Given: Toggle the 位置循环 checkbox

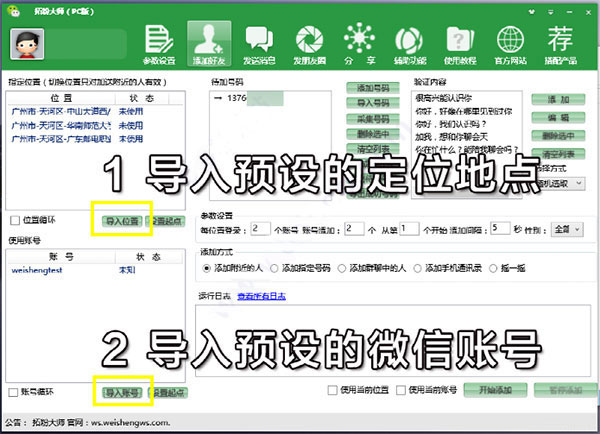Looking at the screenshot, I should 15,220.
